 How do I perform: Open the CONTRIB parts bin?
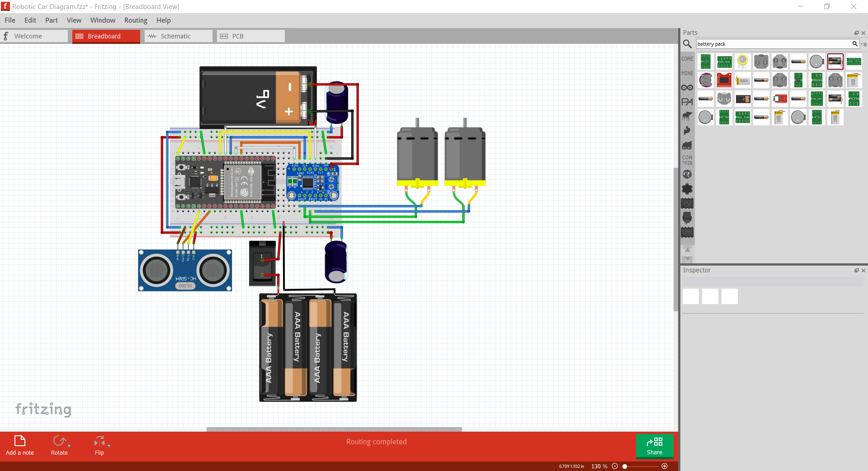point(687,160)
